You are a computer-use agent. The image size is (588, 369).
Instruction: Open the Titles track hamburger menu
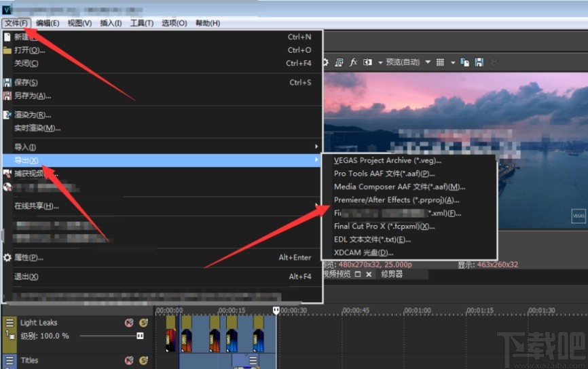pyautogui.click(x=10, y=360)
